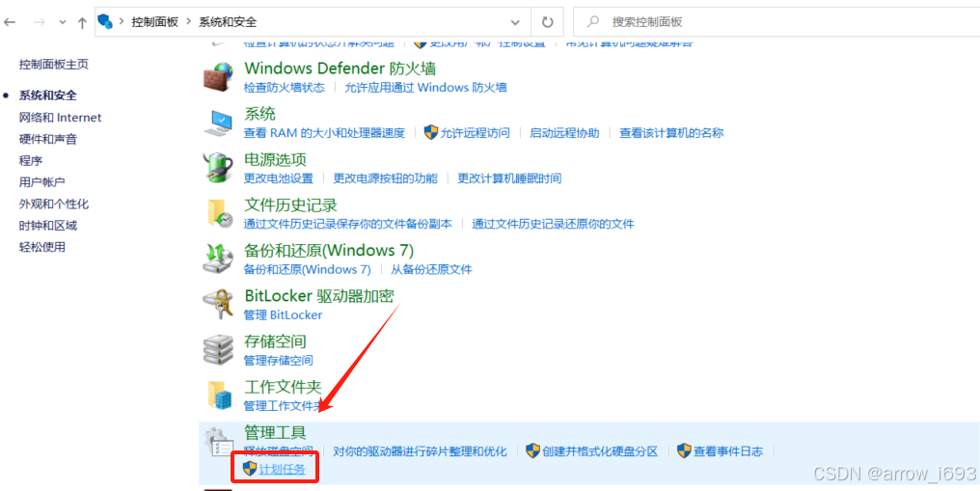Viewport: 980px width, 491px height.
Task: Click 更改电源按钮的功能 link
Action: (x=385, y=178)
